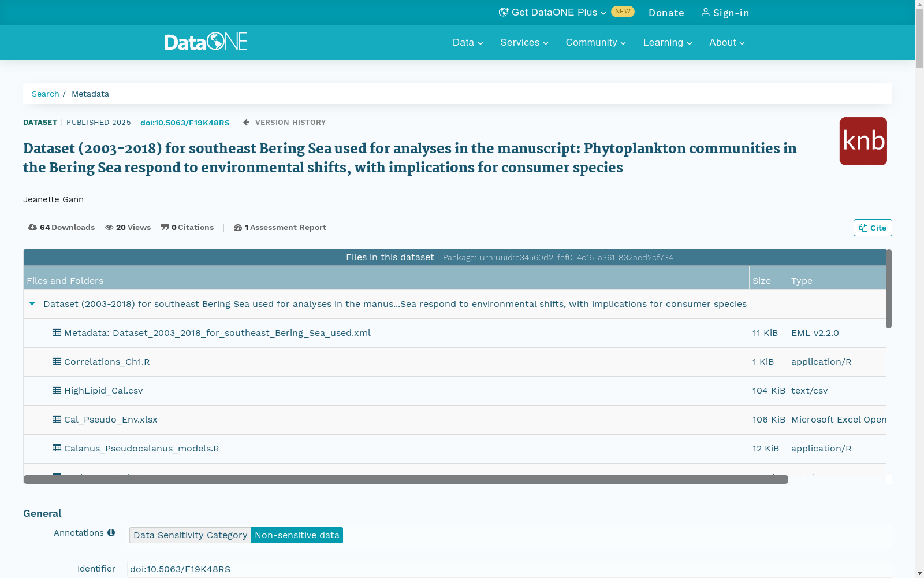Click the 64 Downloads metric

(x=61, y=227)
